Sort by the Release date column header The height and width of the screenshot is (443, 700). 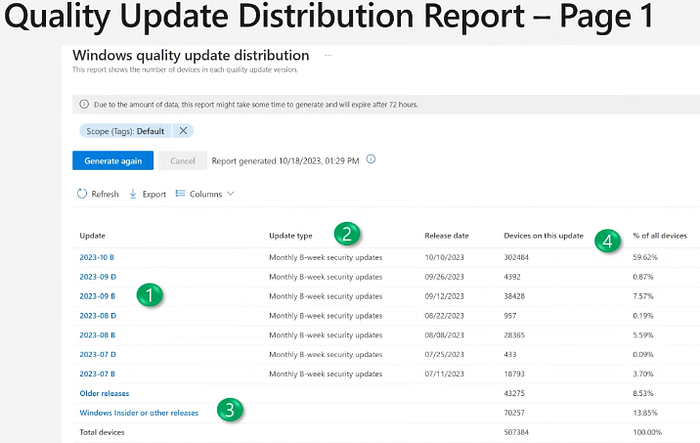tap(446, 236)
